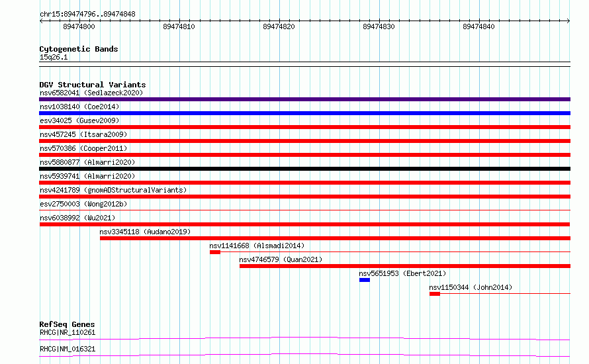Open variant nsv4746579 (Quan2021) label
This screenshot has height=364, width=589.
(281, 259)
